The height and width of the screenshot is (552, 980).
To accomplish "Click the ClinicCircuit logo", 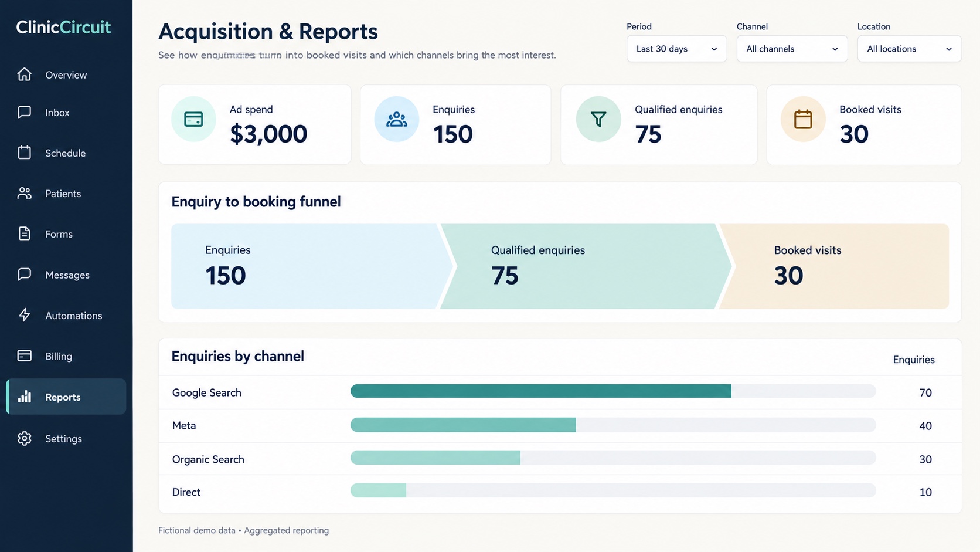I will [63, 27].
